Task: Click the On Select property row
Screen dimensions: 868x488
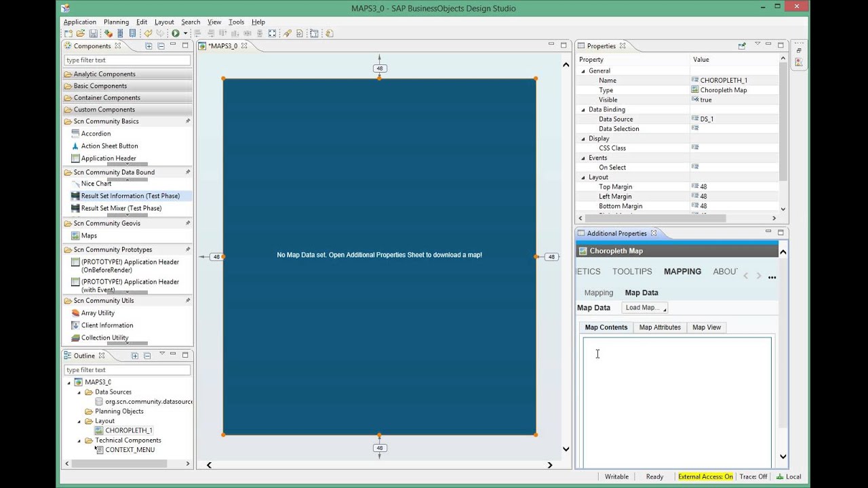Action: pyautogui.click(x=677, y=167)
